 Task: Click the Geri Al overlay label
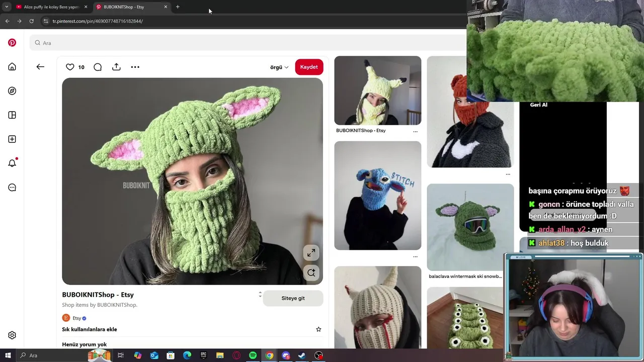(x=538, y=105)
